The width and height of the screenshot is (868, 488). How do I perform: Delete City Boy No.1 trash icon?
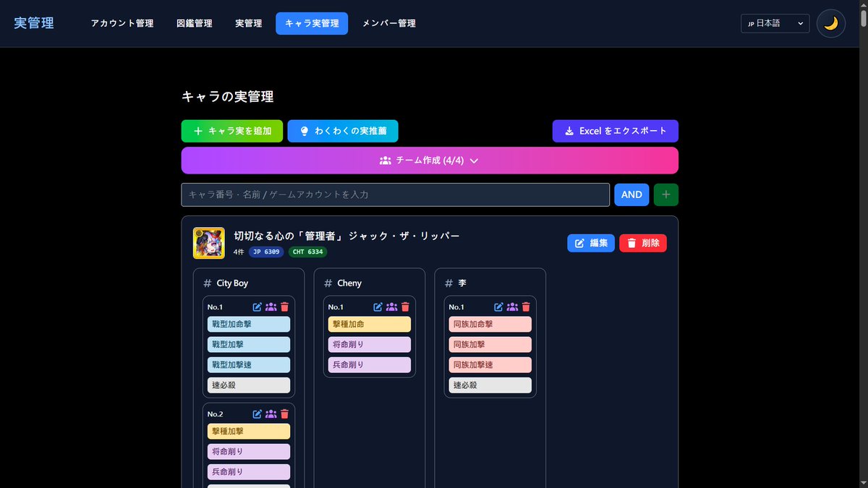pyautogui.click(x=284, y=307)
